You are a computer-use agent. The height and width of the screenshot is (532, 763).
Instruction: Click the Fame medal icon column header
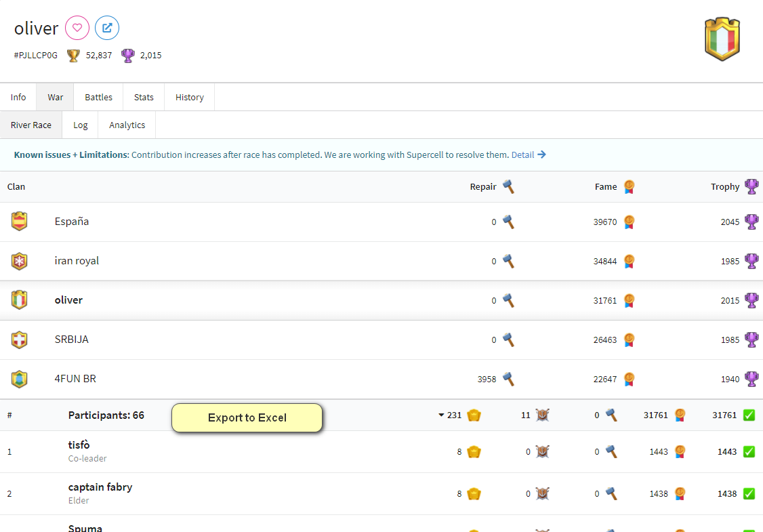628,186
